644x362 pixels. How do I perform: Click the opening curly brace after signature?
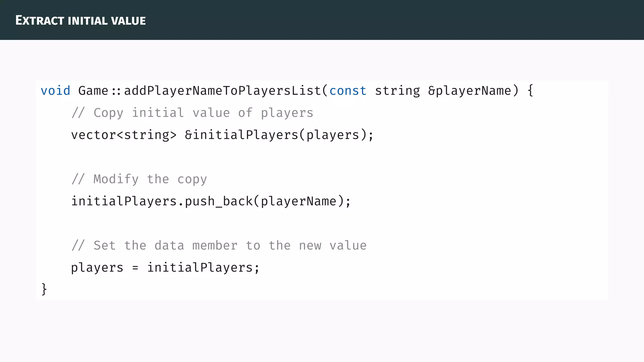coord(530,91)
